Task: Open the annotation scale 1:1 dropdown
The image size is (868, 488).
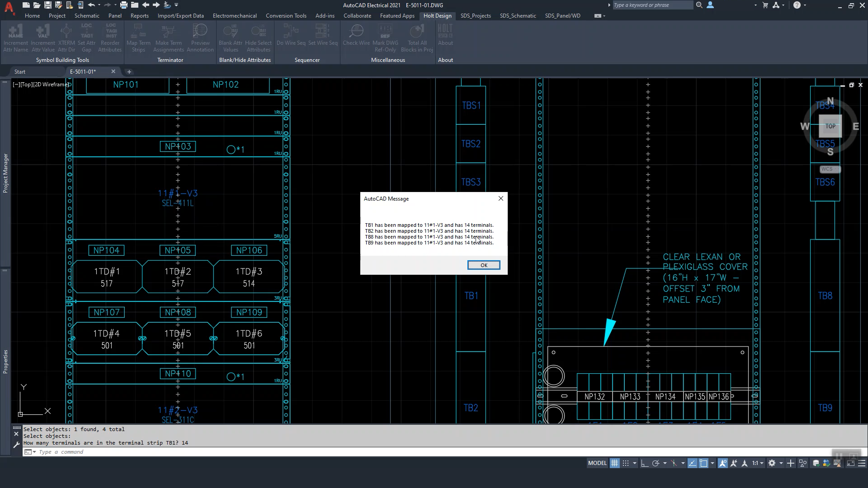Action: (758, 463)
